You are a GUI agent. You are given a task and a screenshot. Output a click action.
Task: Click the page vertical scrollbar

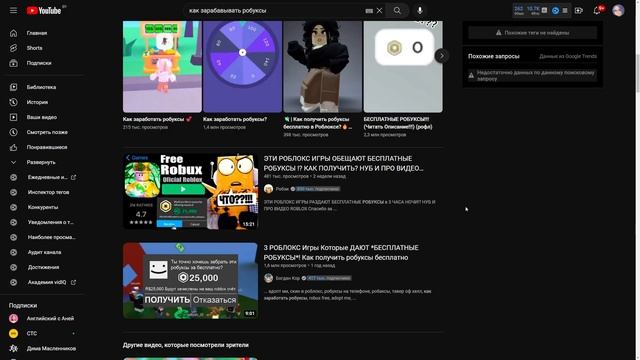pyautogui.click(x=637, y=180)
